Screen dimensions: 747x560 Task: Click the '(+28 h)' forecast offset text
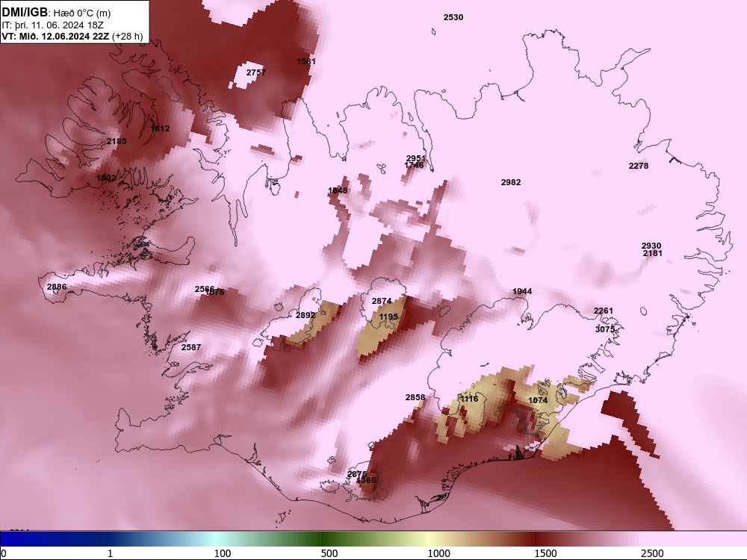click(127, 36)
